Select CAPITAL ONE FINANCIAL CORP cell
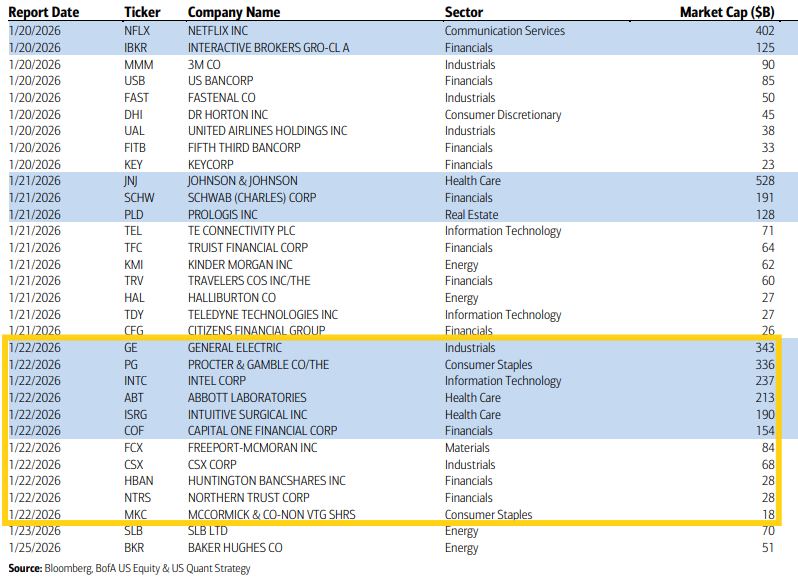Screen dimensions: 798x588 coord(262,431)
